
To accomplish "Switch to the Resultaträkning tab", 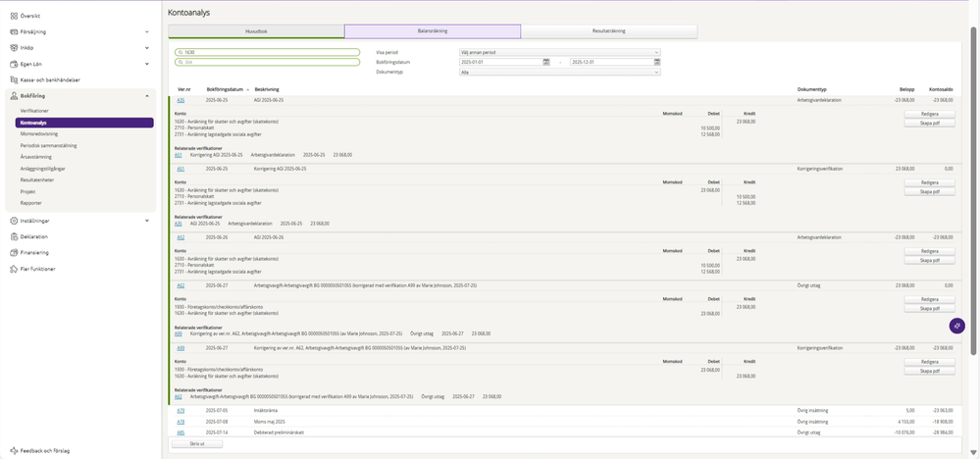I will click(x=609, y=31).
